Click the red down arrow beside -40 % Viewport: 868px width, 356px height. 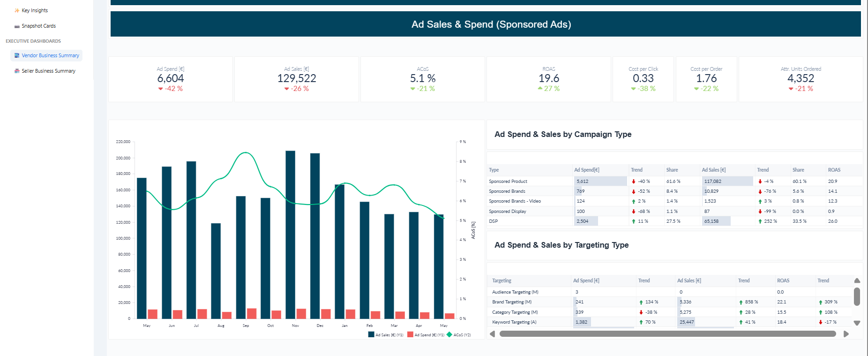[x=634, y=182]
